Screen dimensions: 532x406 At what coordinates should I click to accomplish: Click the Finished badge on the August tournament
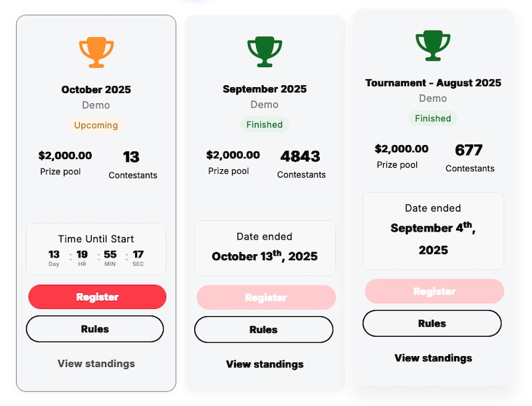[433, 118]
